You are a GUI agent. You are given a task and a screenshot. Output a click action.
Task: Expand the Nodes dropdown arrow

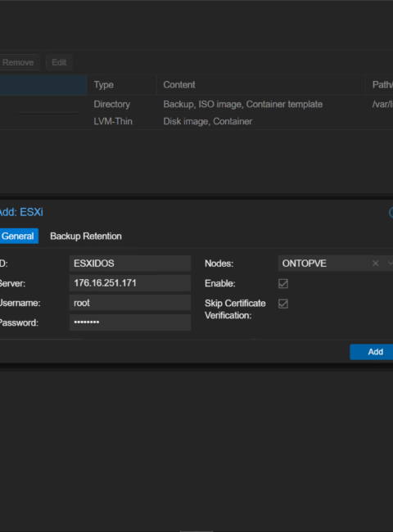391,264
